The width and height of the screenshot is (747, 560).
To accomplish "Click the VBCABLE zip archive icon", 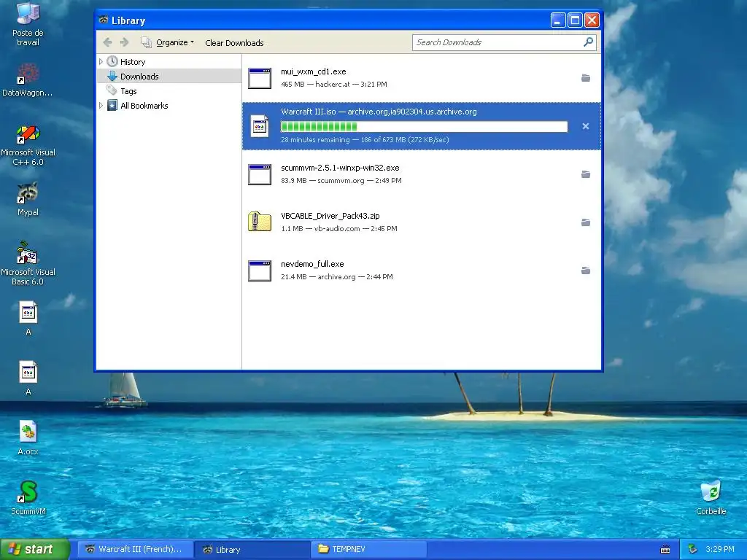I will pyautogui.click(x=260, y=222).
